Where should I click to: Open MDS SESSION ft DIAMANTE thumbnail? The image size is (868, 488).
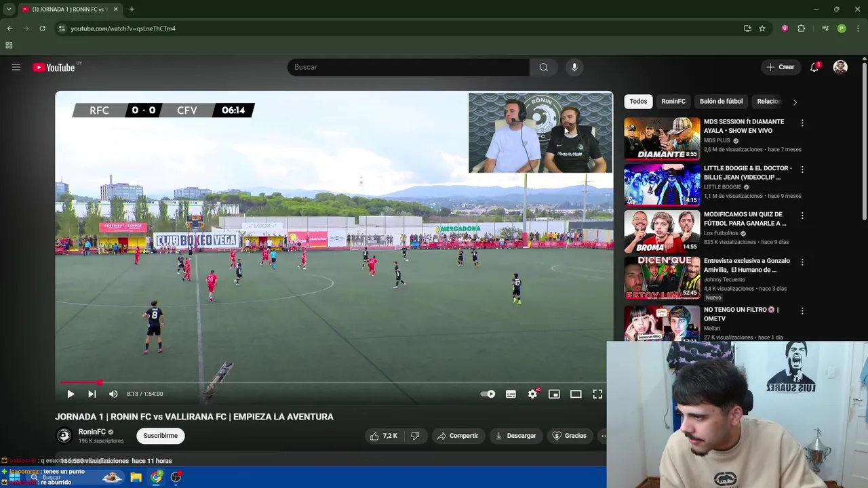click(662, 138)
